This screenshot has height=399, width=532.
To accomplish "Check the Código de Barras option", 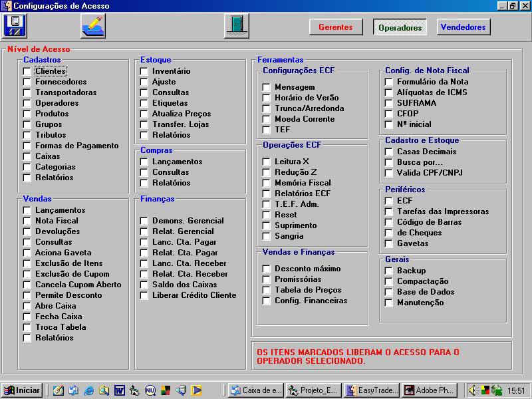I will point(389,222).
